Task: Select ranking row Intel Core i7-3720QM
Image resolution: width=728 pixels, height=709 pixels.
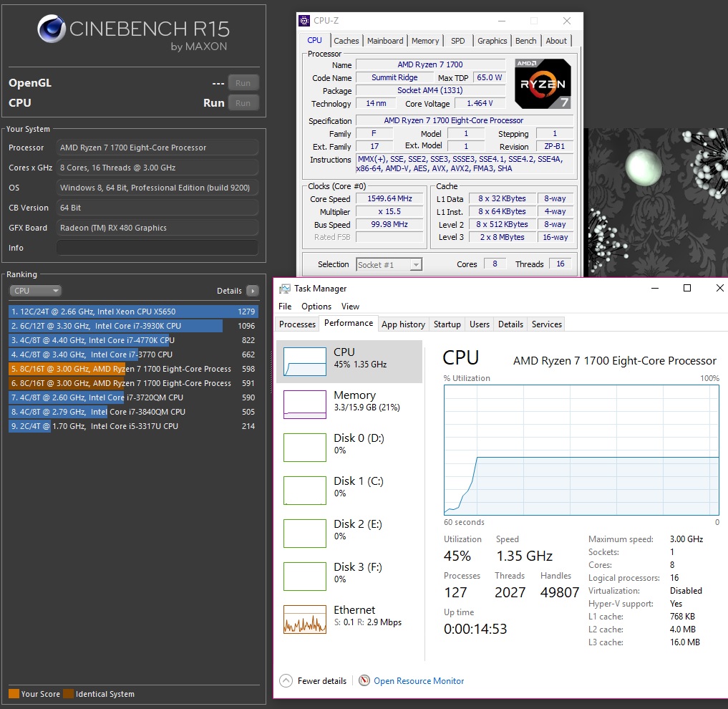Action: (132, 397)
